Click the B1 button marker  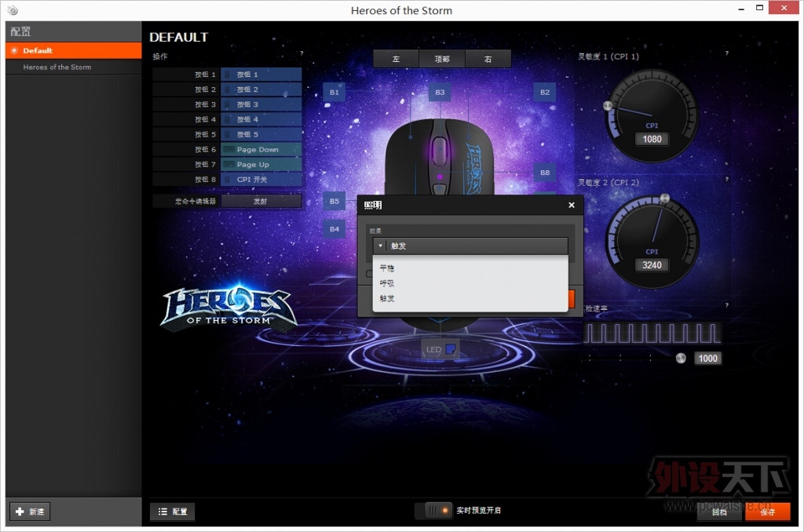[334, 93]
